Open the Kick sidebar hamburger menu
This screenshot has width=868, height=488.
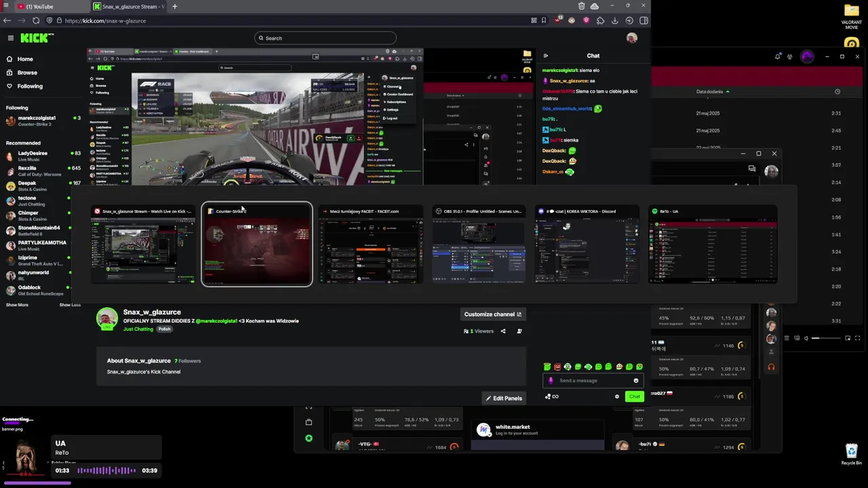(x=10, y=38)
